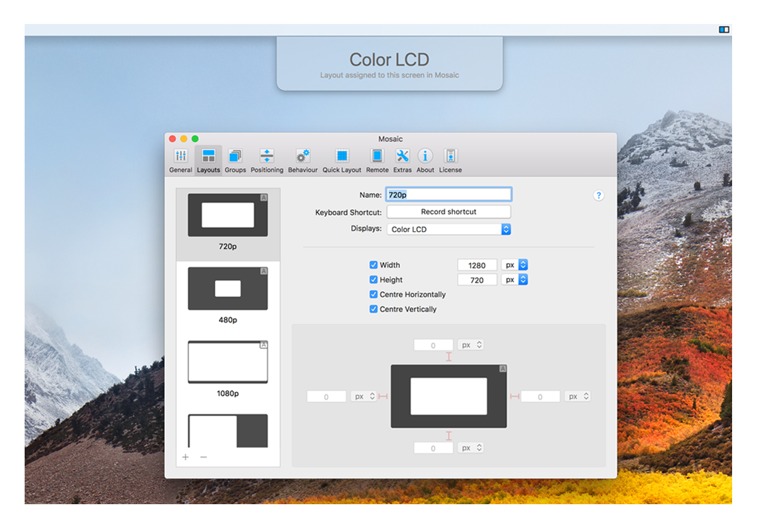The width and height of the screenshot is (758, 532).
Task: Open the Width unit px dropdown
Action: [514, 265]
